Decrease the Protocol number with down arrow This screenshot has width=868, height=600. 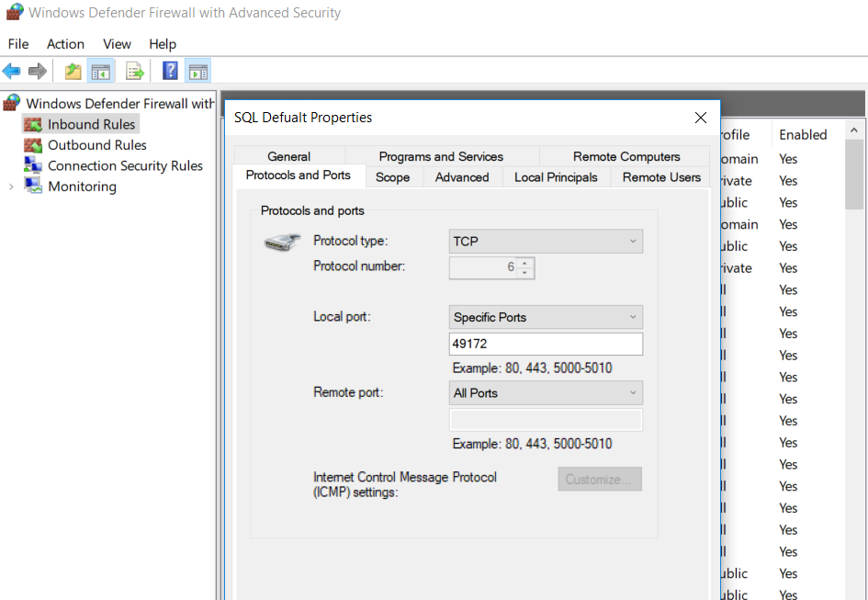524,273
